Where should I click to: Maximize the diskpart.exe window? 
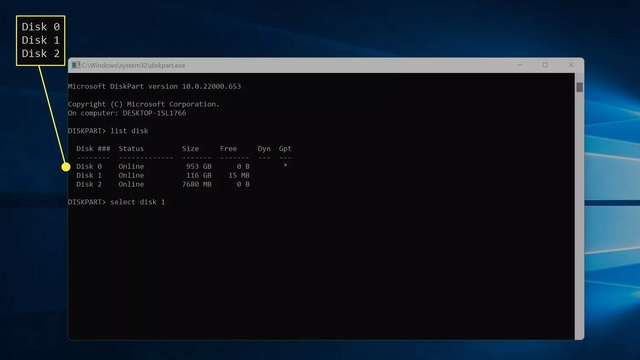pos(545,65)
